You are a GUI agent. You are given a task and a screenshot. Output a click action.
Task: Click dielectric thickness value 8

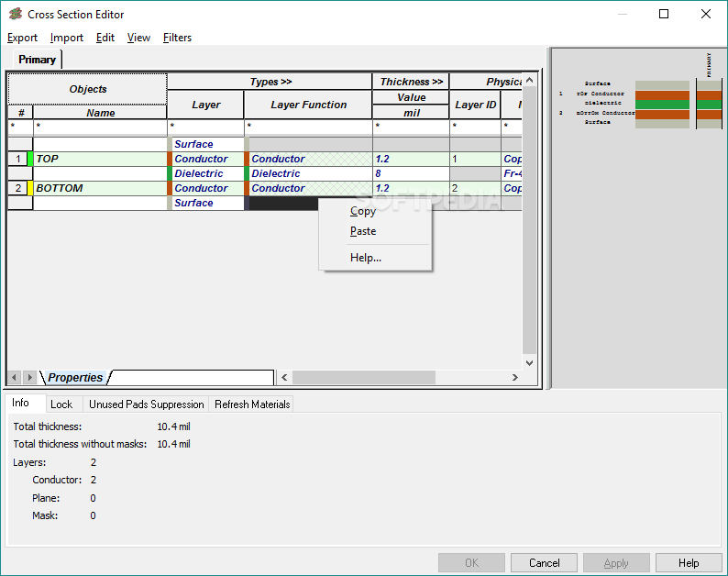click(x=412, y=173)
